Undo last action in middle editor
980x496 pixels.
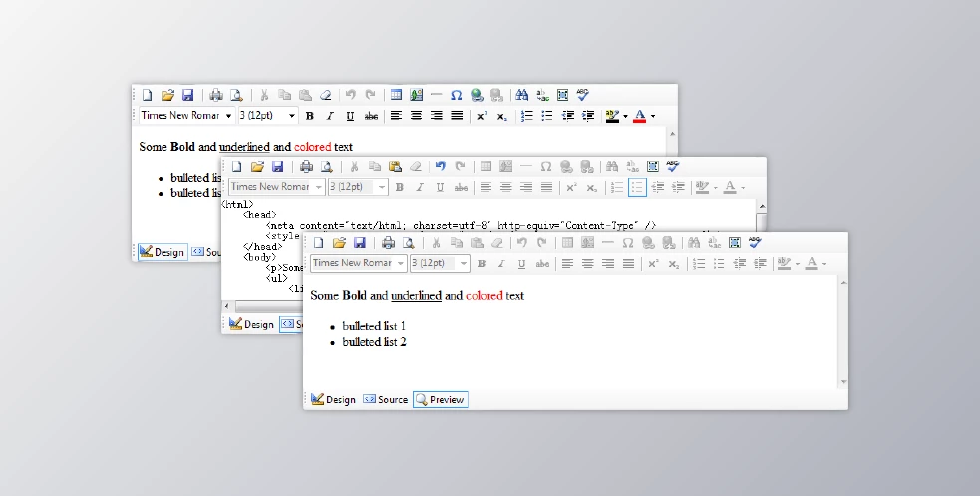tap(440, 166)
